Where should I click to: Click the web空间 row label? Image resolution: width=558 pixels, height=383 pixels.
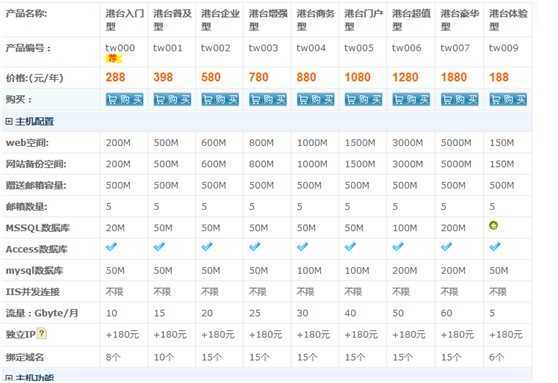[27, 143]
